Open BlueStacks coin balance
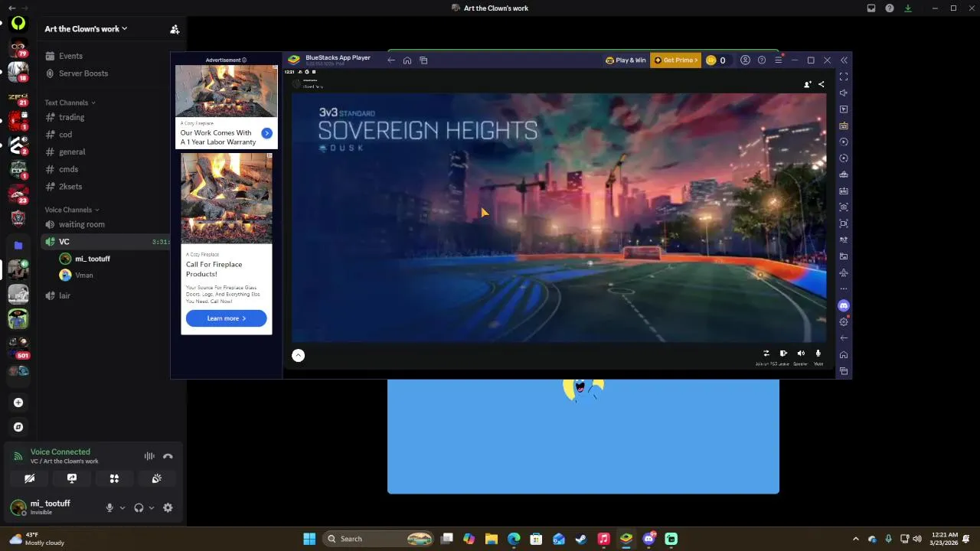 point(716,60)
